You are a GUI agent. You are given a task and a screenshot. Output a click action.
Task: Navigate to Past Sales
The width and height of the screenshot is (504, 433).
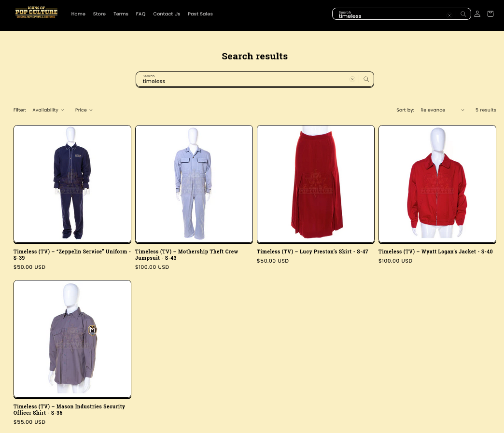click(x=200, y=14)
